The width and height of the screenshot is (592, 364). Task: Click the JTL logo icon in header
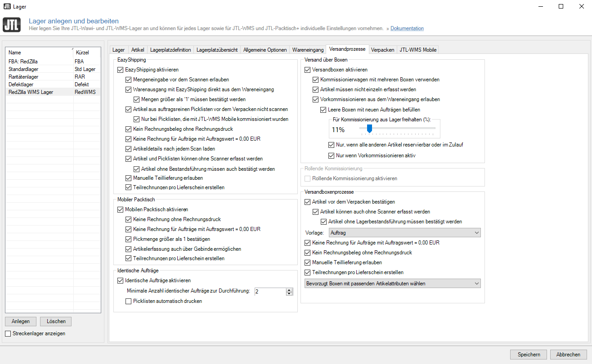12,24
